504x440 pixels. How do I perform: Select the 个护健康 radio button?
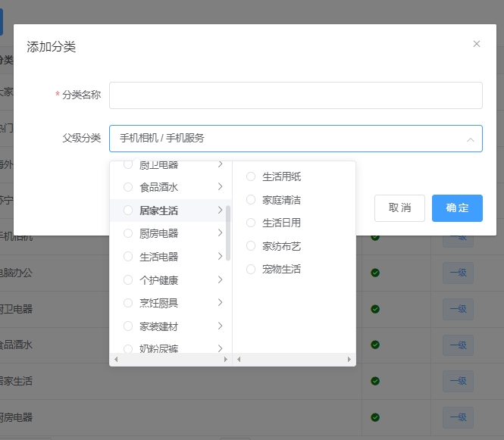128,279
